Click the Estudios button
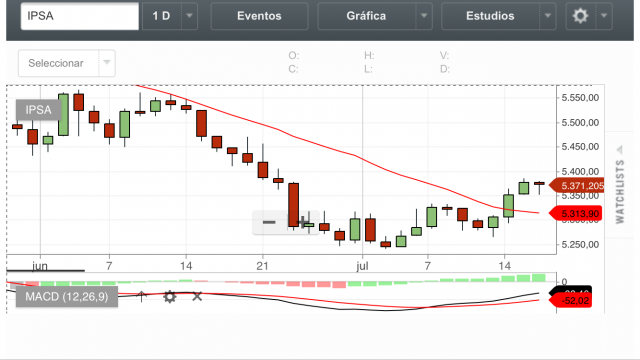 pyautogui.click(x=490, y=16)
